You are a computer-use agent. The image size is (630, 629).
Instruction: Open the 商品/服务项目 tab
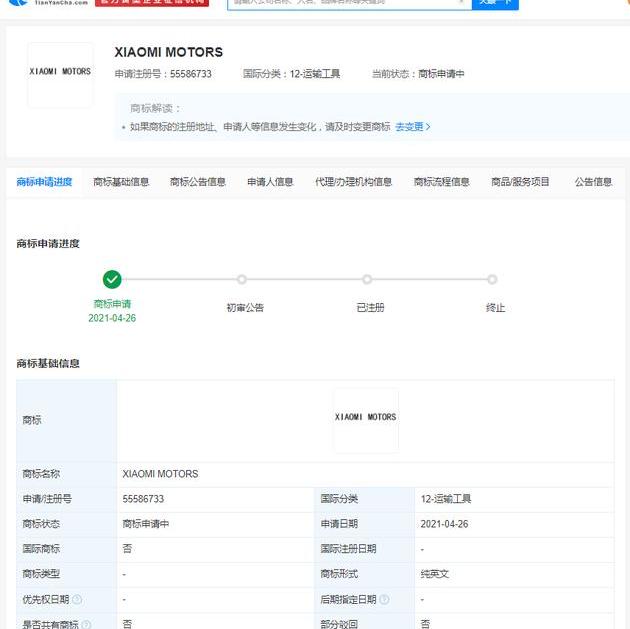pos(520,182)
